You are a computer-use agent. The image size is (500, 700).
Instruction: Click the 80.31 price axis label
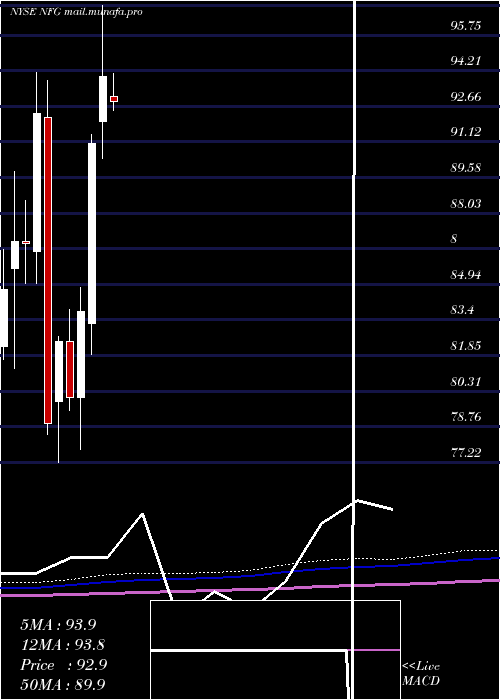click(466, 382)
